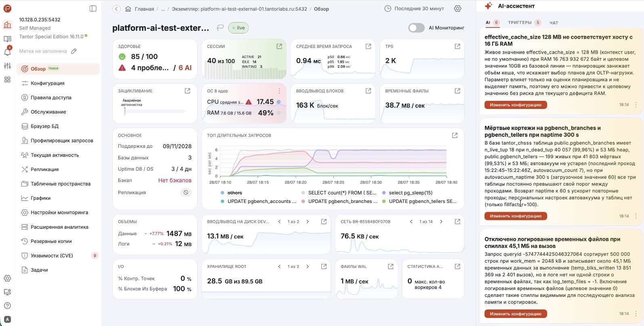Open settings gear next to time range

click(457, 8)
